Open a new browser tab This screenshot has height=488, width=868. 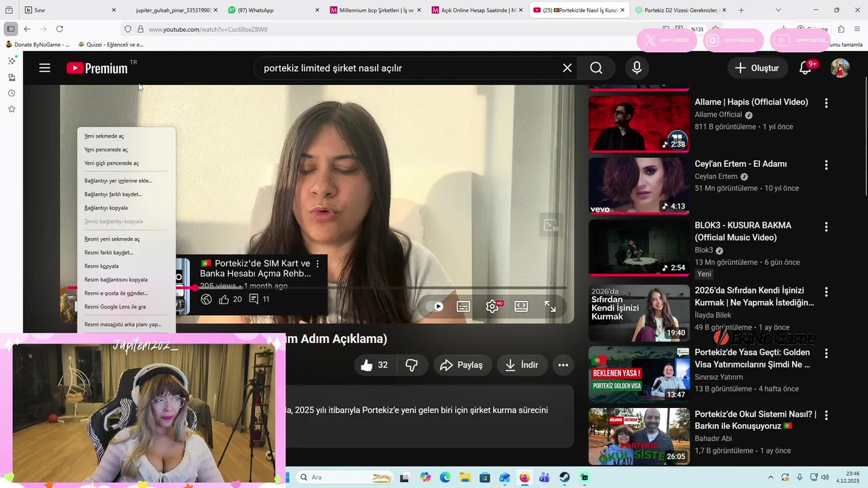(x=741, y=10)
